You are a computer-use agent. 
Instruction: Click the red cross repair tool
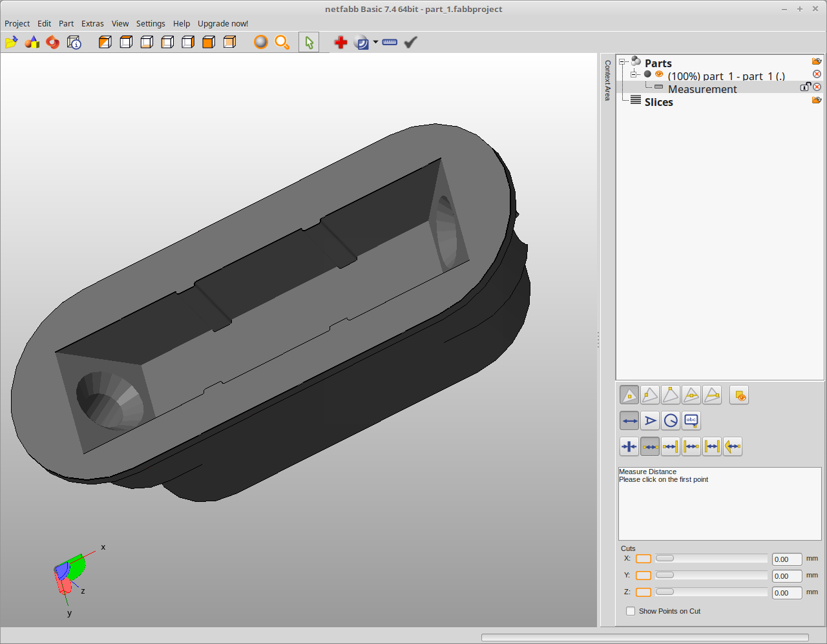[340, 43]
